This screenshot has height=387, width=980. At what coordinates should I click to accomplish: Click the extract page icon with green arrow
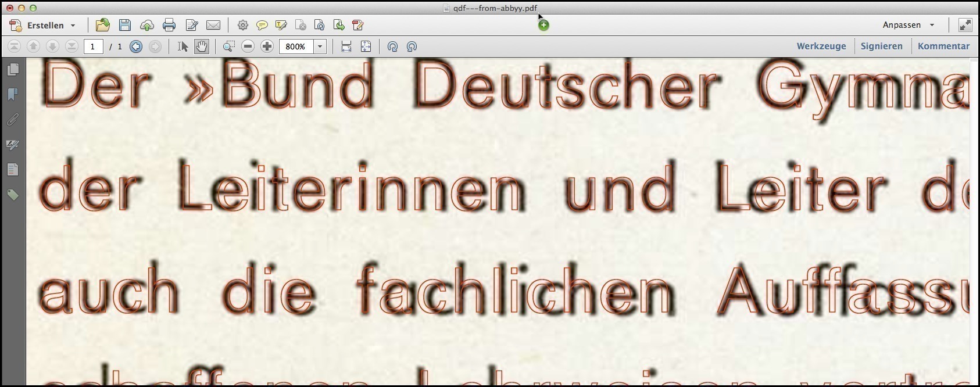pos(339,25)
